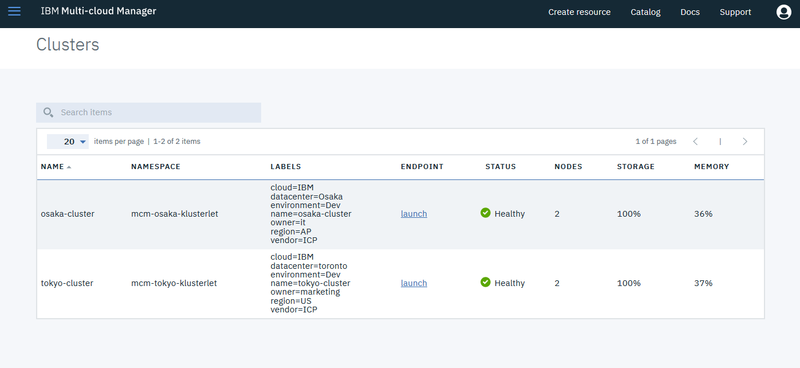Click the datacenter=Osaka label
This screenshot has width=800, height=368.
pyautogui.click(x=307, y=197)
